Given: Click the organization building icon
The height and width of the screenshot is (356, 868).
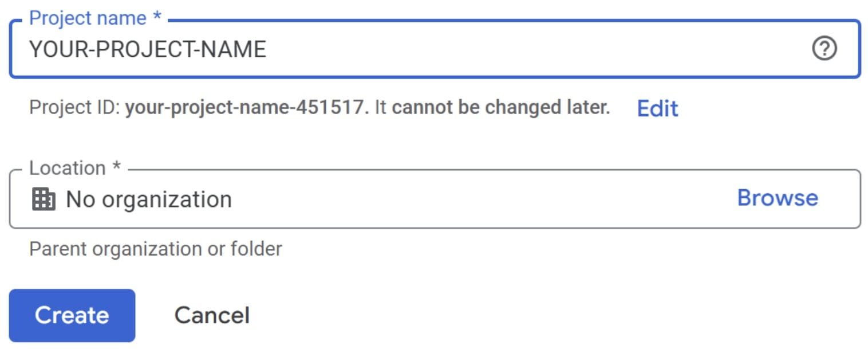Looking at the screenshot, I should [x=44, y=199].
